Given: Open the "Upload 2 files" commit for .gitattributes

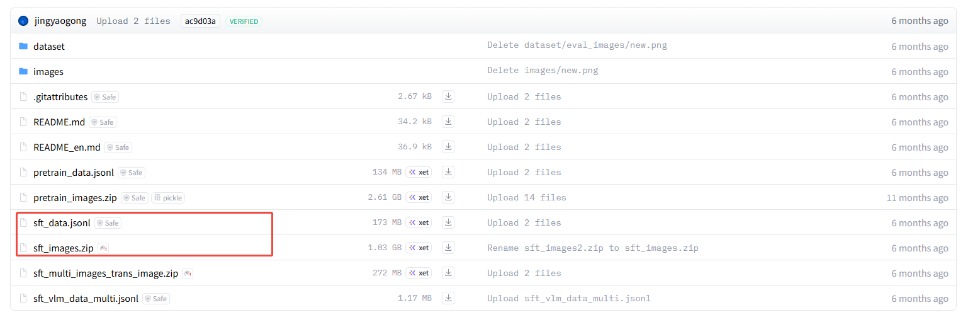Looking at the screenshot, I should click(524, 96).
